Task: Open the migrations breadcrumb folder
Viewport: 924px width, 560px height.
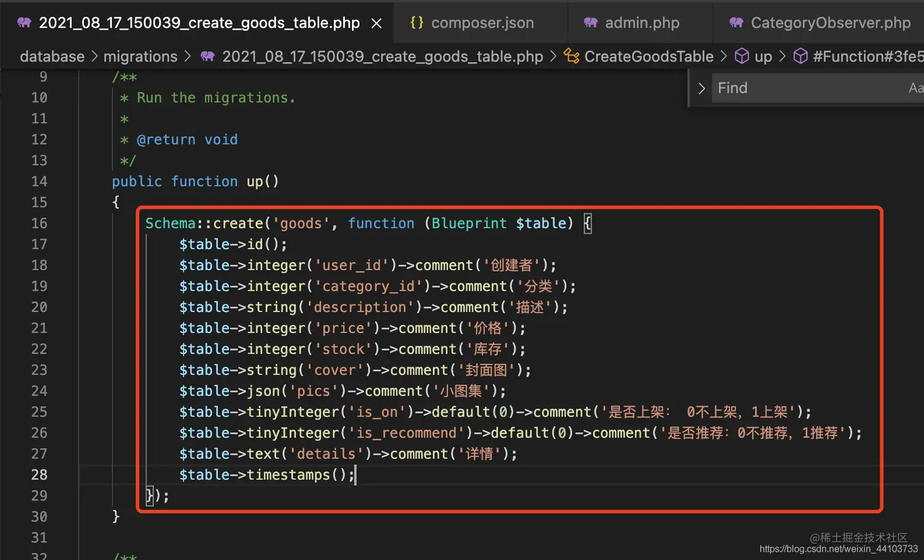Action: tap(140, 56)
